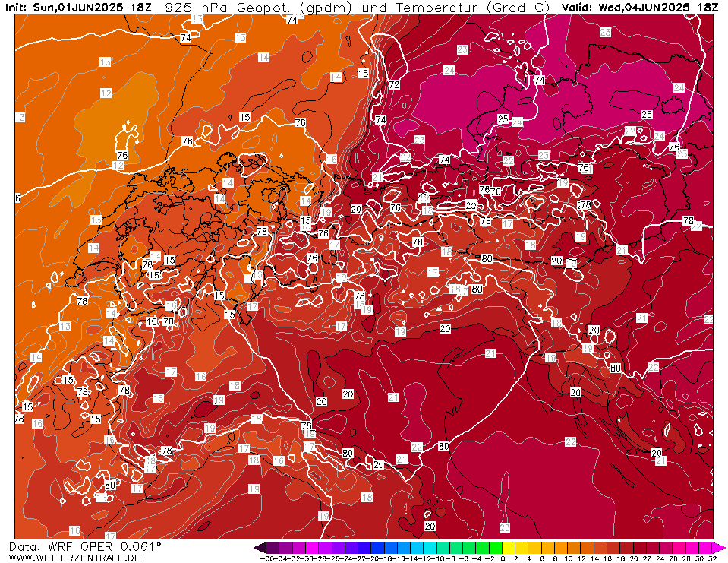
Task: Click the 0 value on the legend scale
Action: (x=503, y=558)
